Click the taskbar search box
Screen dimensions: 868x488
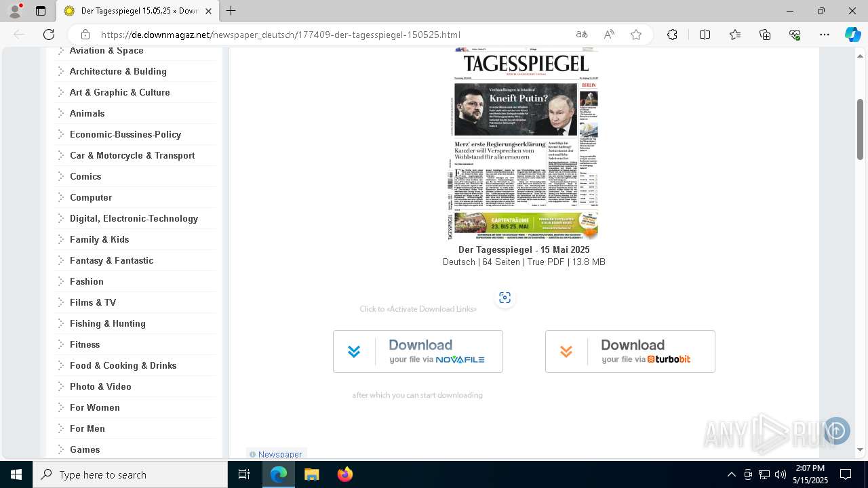(x=130, y=474)
